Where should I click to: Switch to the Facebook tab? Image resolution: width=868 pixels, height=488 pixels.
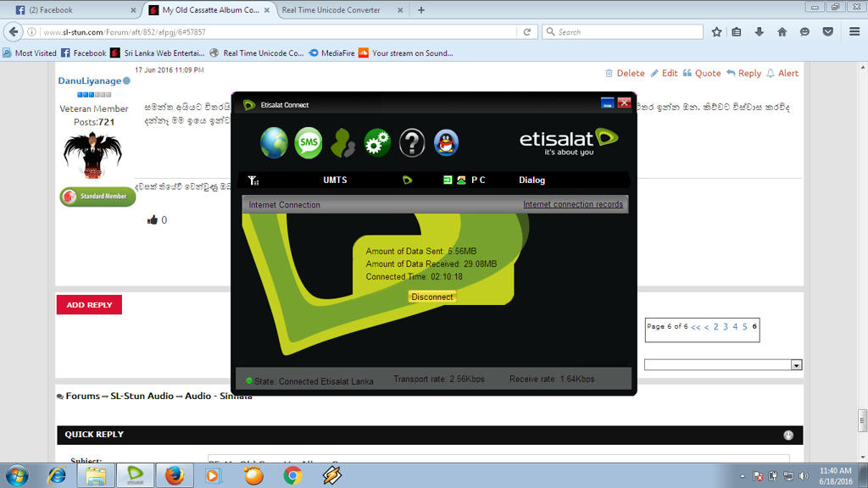click(x=75, y=10)
